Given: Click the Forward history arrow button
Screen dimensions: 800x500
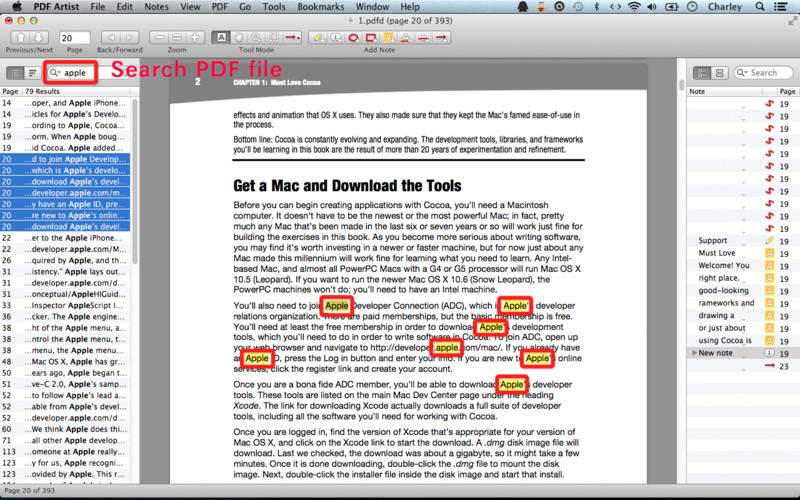Looking at the screenshot, I should (129, 38).
